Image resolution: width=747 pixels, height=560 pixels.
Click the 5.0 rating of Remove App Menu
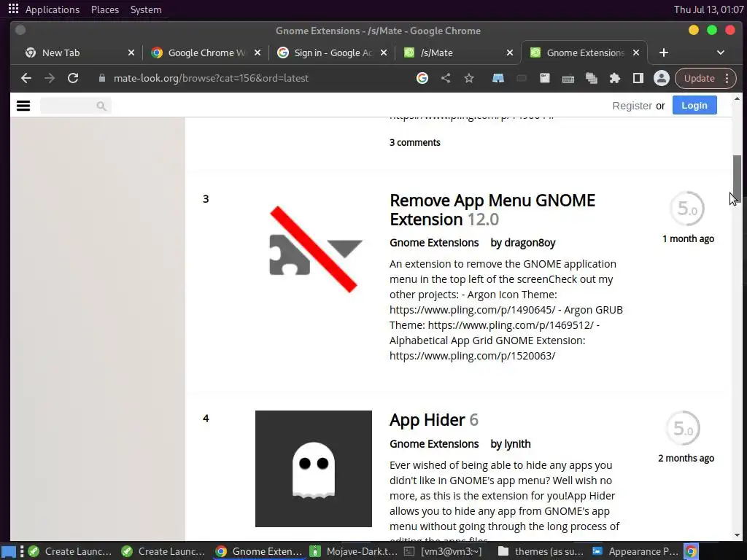(x=687, y=209)
